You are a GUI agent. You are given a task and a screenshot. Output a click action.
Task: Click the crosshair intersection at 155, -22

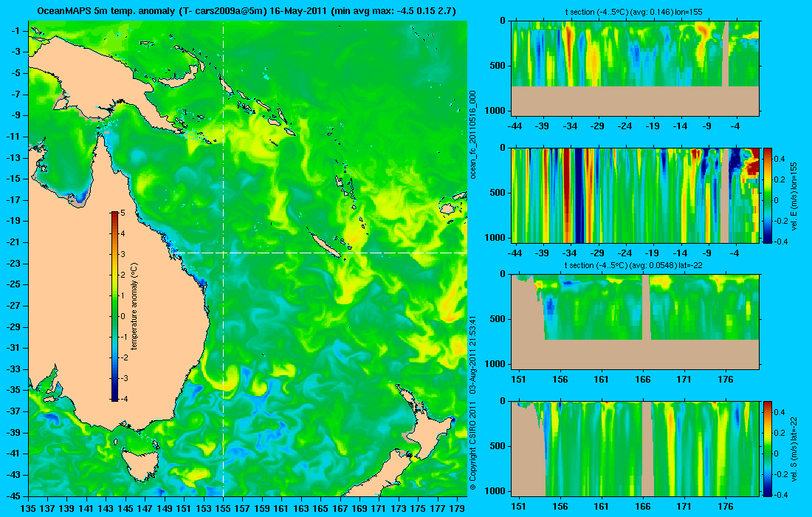pos(223,253)
